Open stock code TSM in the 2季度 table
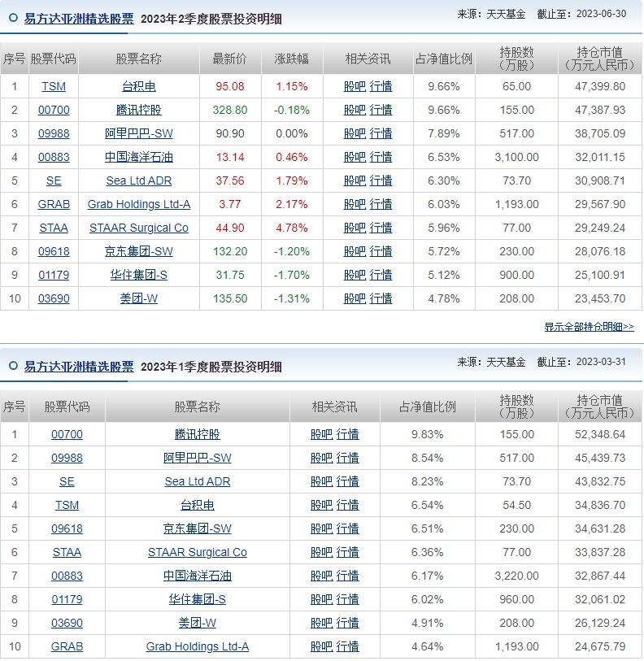Screen dimensions: 644x661 pyautogui.click(x=54, y=86)
